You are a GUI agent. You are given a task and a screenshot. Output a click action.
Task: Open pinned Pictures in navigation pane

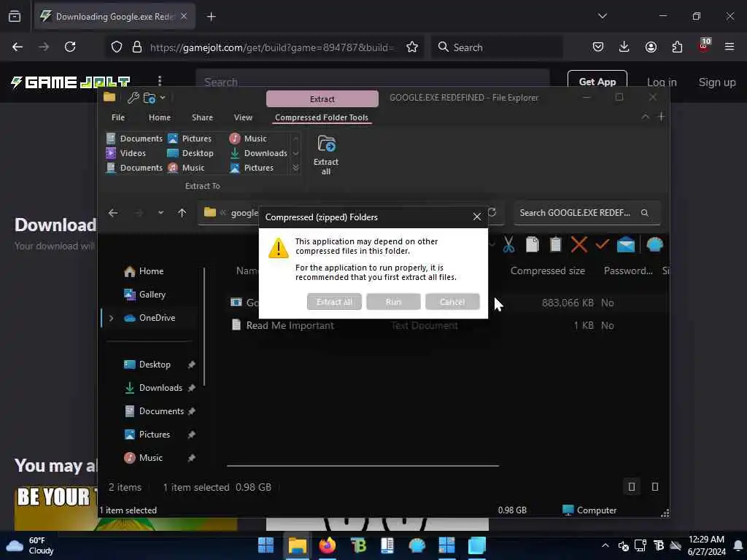coord(155,435)
